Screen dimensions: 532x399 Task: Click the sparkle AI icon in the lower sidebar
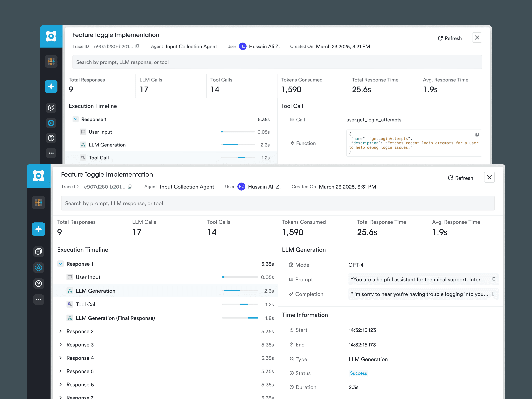[38, 229]
